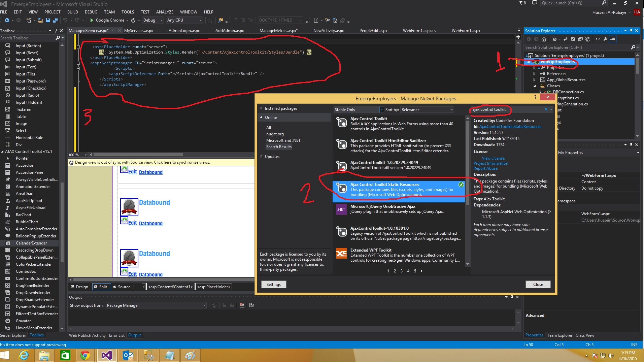The image size is (644, 362).
Task: Open the Sort by Relevance dropdown
Action: (x=427, y=110)
